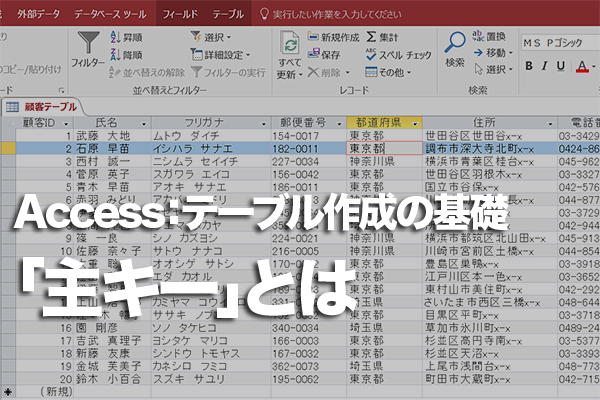This screenshot has width=600, height=400.
Task: Click the 顧客テーブル table icon
Action: (12, 107)
